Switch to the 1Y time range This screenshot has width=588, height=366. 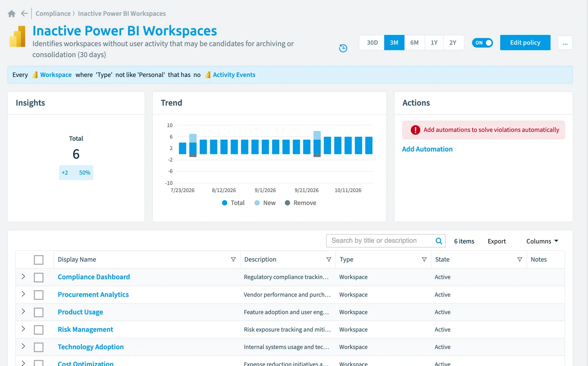pyautogui.click(x=434, y=43)
